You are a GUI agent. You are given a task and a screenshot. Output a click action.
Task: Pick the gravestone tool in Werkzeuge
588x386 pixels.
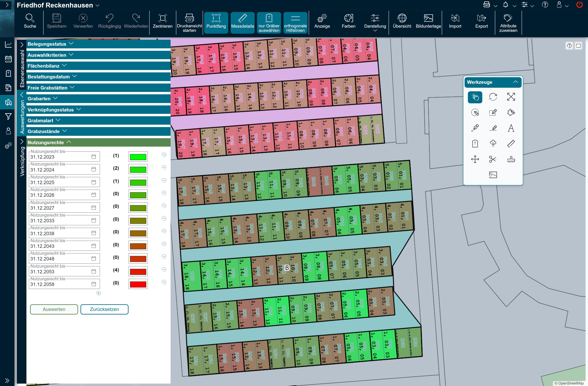(x=475, y=144)
